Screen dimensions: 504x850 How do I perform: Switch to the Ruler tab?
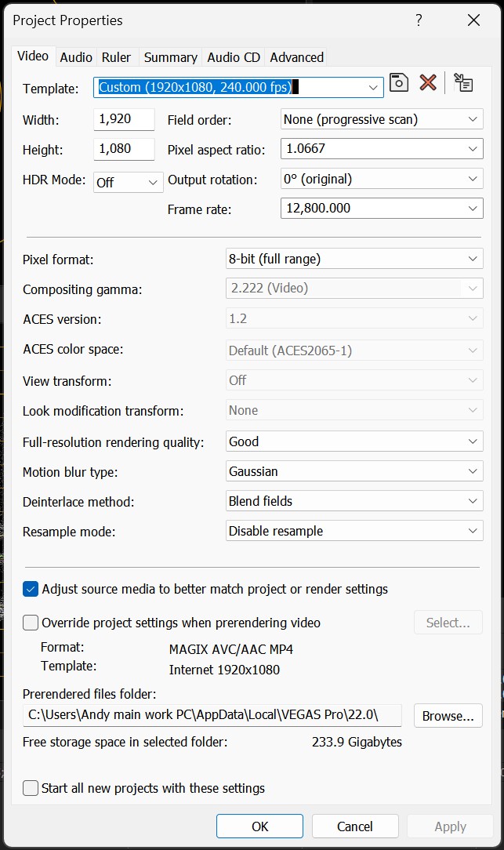coord(117,57)
